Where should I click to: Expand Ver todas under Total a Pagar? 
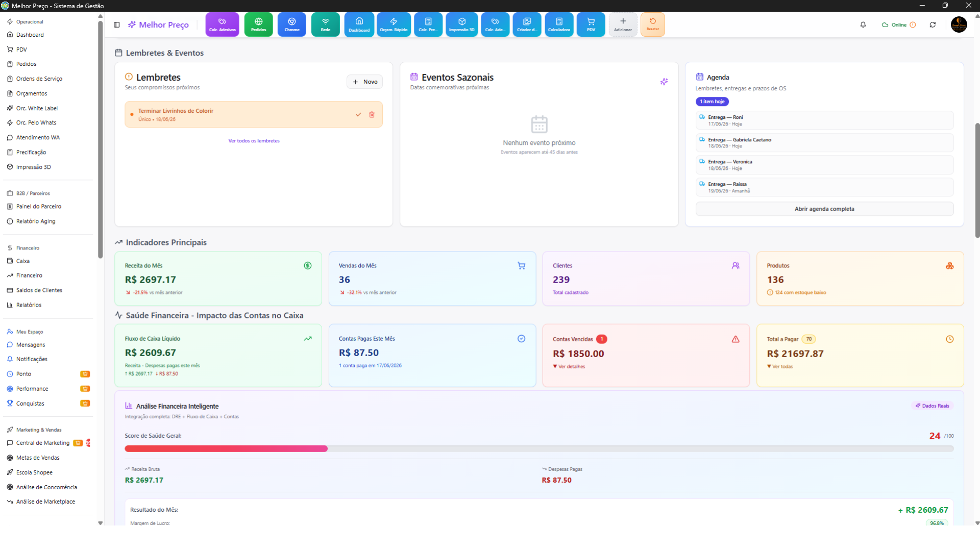[x=780, y=367]
